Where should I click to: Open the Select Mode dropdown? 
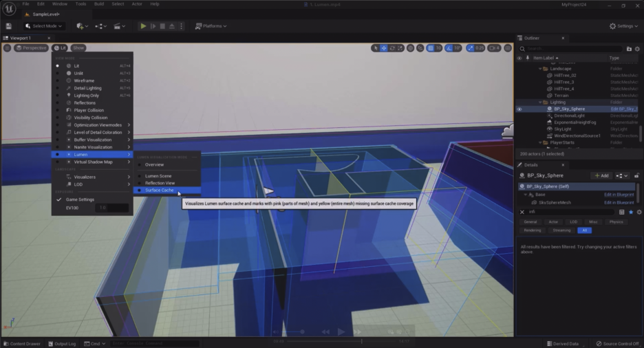coord(43,26)
